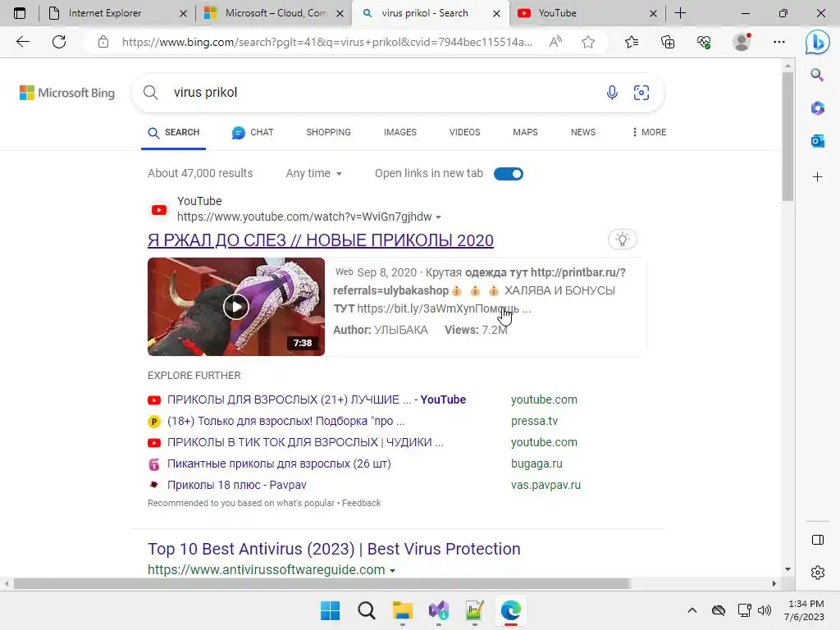Open taskbar Search
The width and height of the screenshot is (840, 630).
pos(367,610)
